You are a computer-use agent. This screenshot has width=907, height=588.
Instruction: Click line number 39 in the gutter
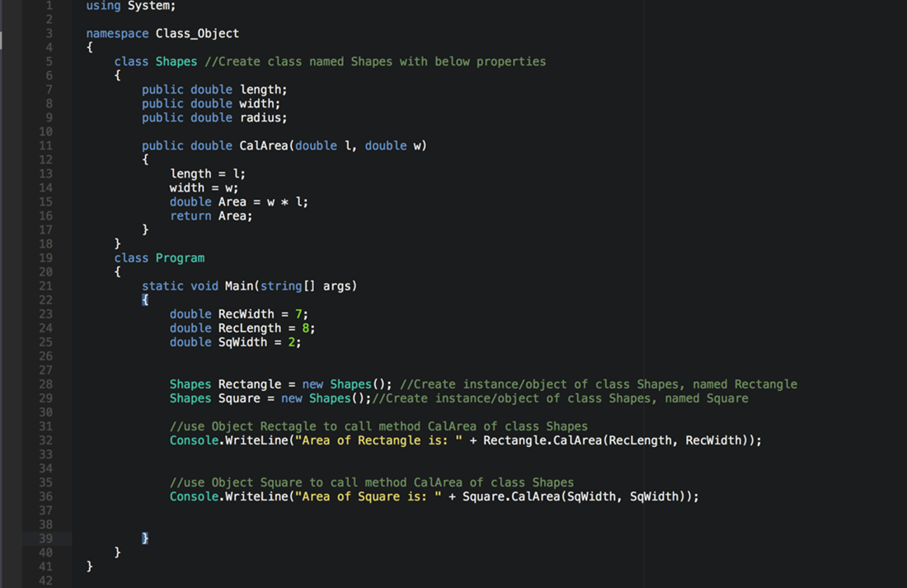tap(46, 538)
